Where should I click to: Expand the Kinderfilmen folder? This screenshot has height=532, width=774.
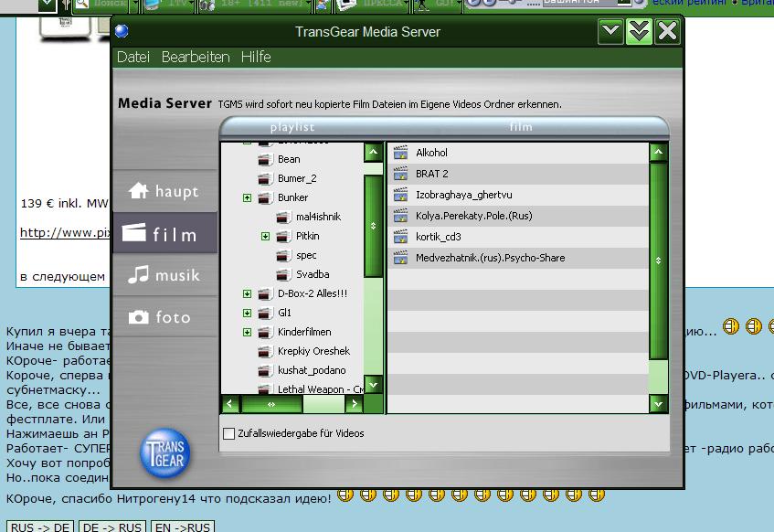pyautogui.click(x=248, y=332)
